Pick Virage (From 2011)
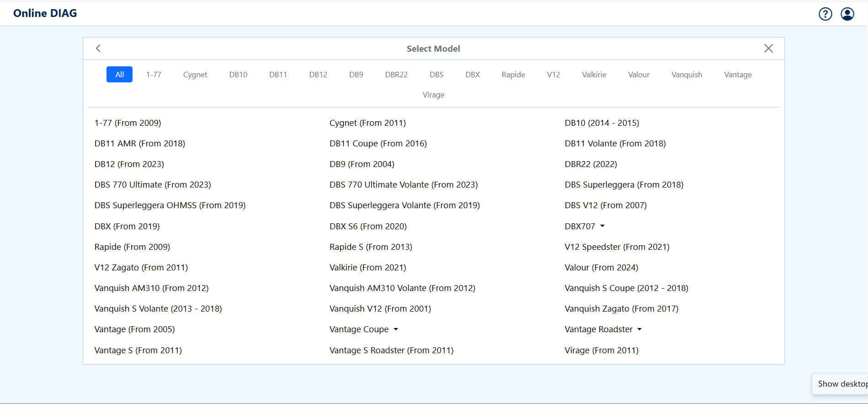 point(602,350)
